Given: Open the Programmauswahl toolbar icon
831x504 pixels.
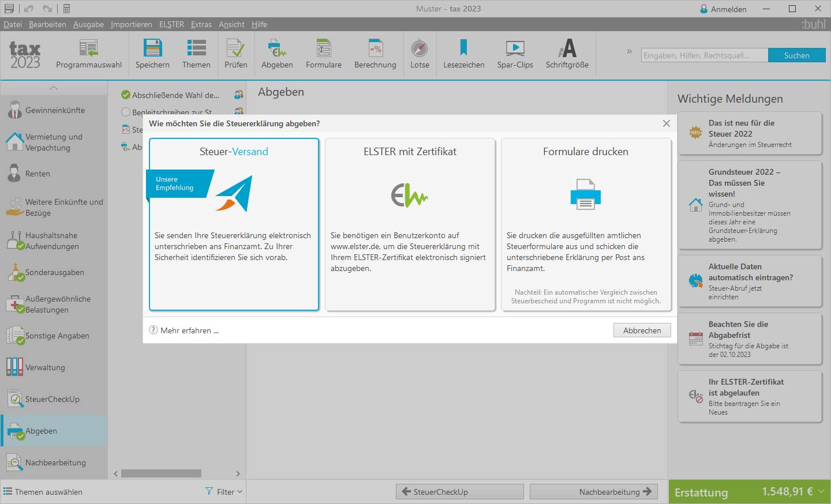Looking at the screenshot, I should pyautogui.click(x=88, y=54).
